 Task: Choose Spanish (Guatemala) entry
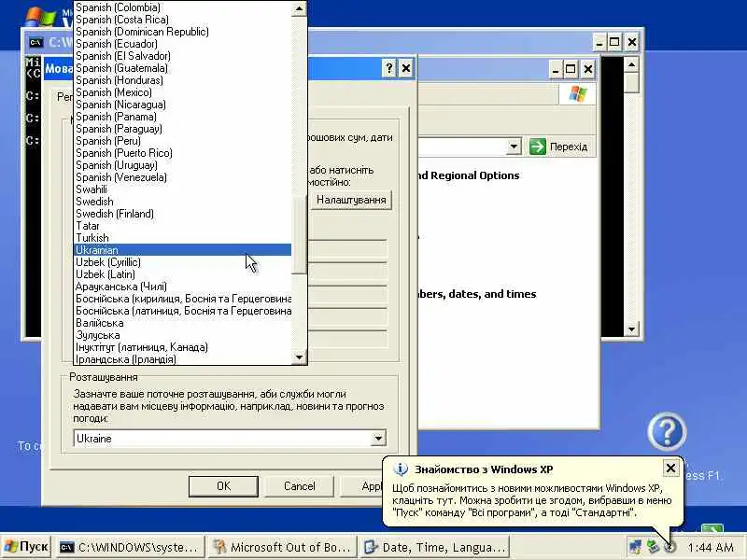coord(183,68)
